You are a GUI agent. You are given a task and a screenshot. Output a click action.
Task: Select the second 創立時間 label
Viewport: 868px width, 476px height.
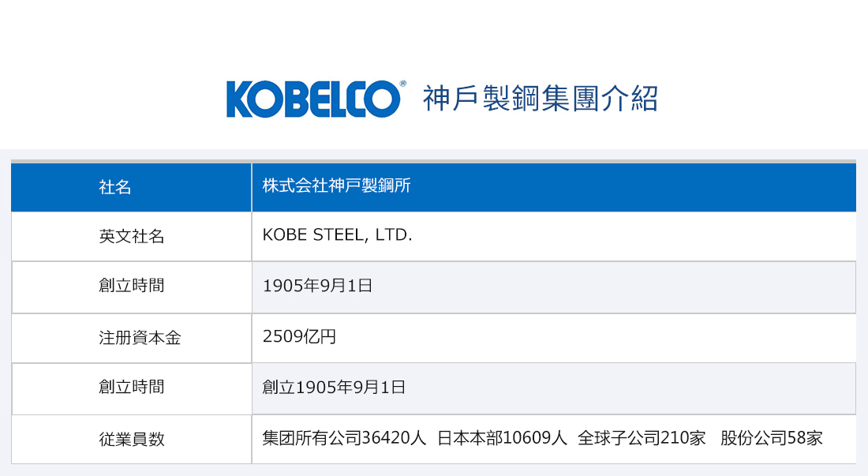131,387
